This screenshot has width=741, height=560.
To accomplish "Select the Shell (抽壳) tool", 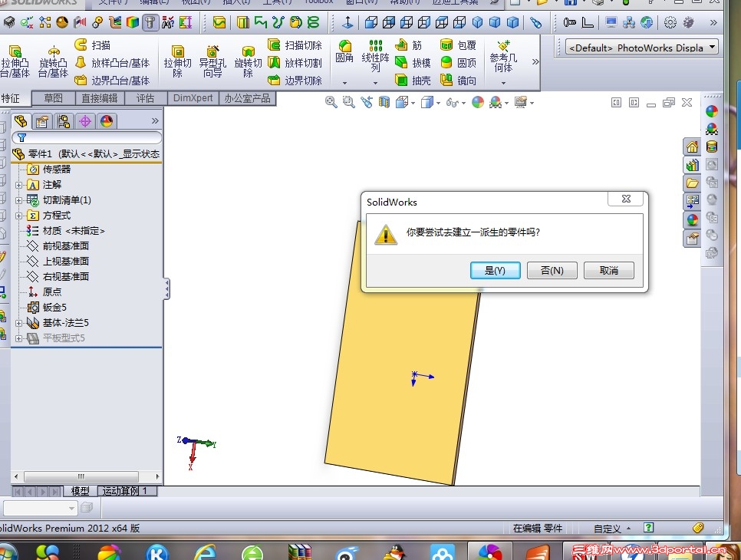I will click(413, 81).
